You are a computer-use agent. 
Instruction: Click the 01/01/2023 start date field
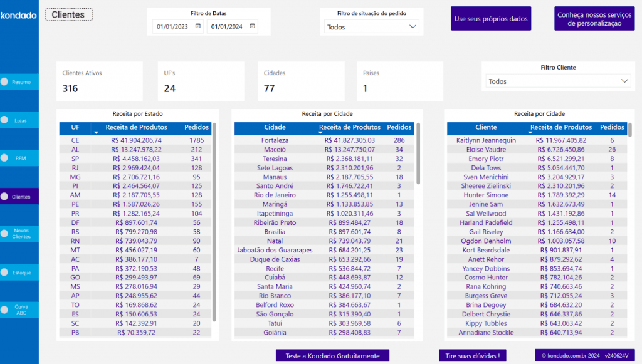click(x=173, y=27)
